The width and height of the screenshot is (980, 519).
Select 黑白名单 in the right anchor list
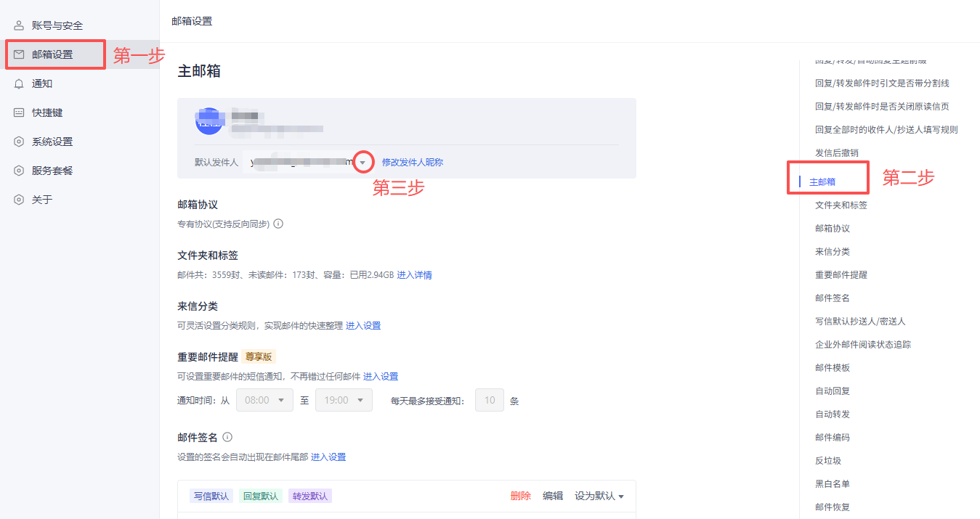[832, 483]
